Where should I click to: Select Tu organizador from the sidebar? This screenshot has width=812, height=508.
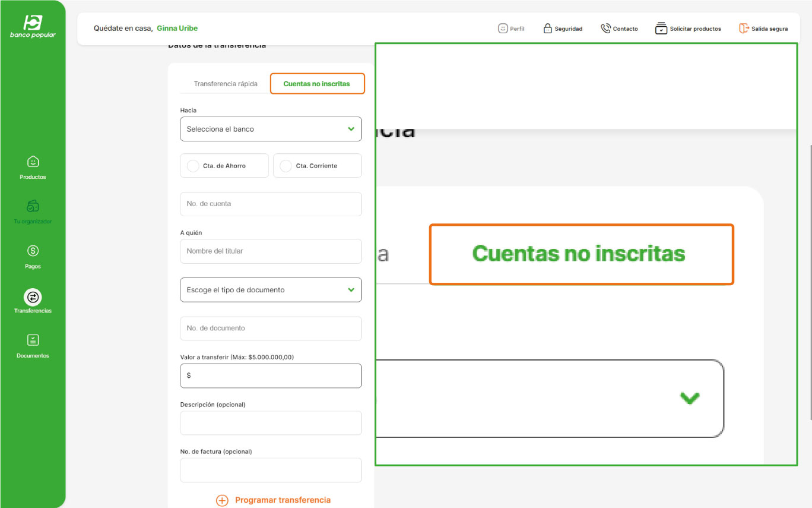33,211
